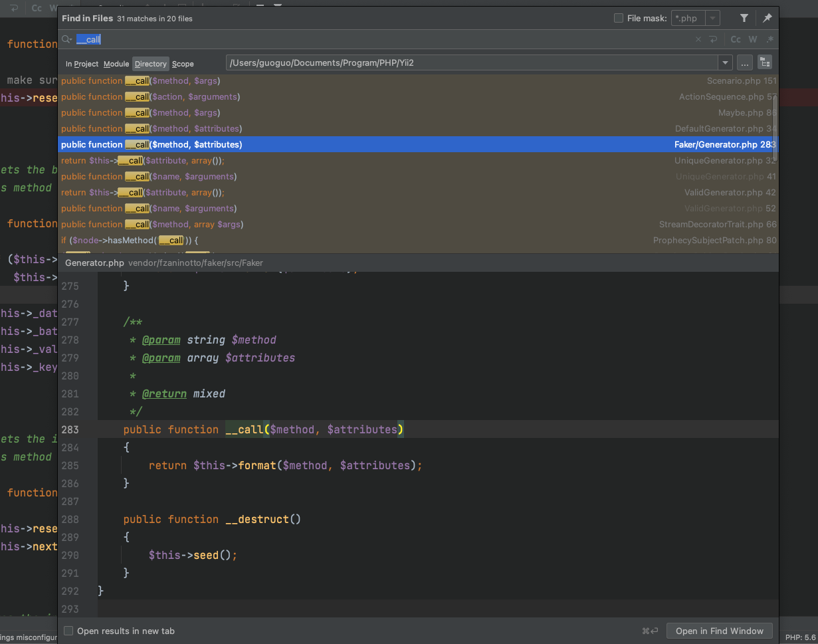Open the *.php file mask dropdown
The height and width of the screenshot is (644, 818).
(712, 19)
